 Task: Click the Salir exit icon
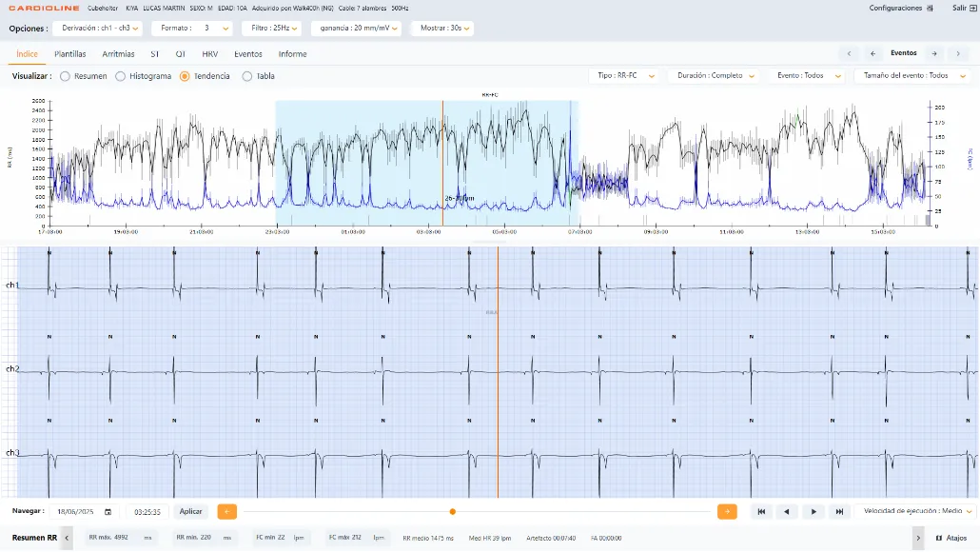tap(972, 9)
